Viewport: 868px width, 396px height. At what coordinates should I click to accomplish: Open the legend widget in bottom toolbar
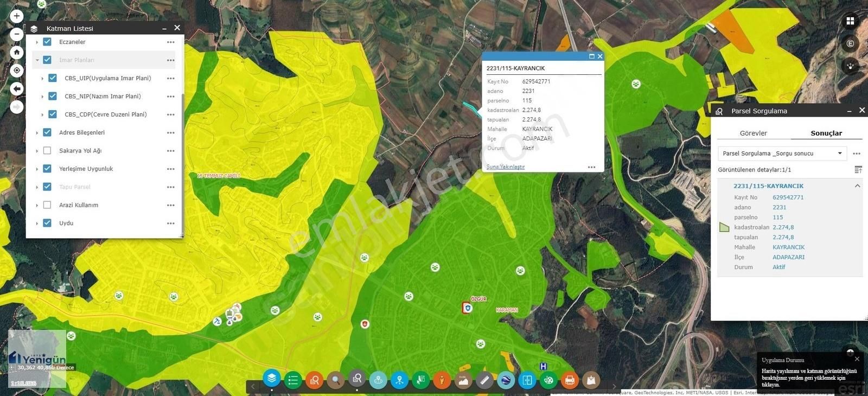293,380
